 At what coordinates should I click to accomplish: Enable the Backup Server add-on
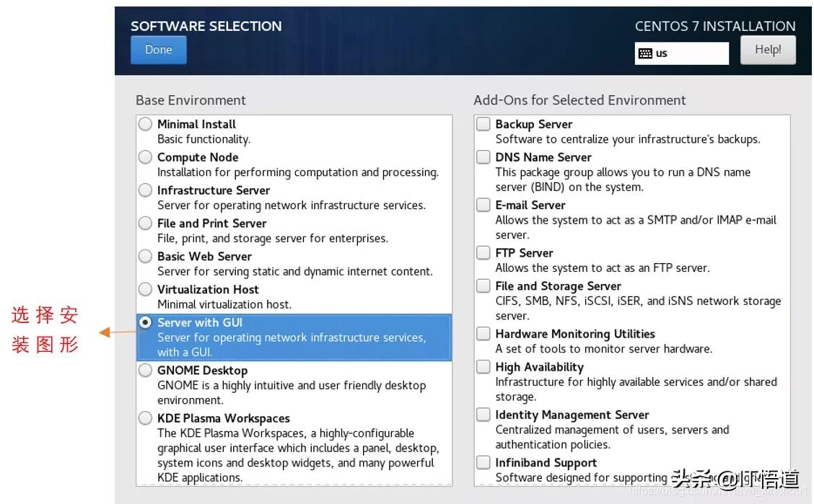pos(483,124)
